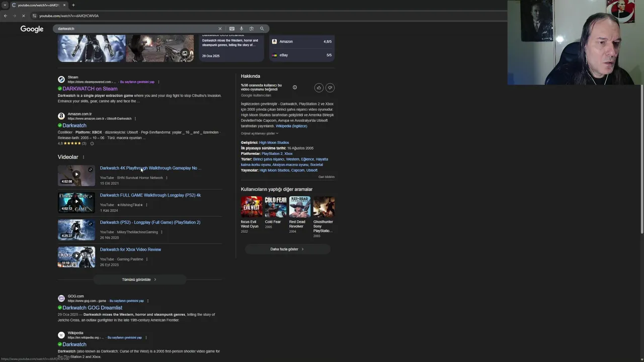Click info icon next to user rating

(295, 87)
